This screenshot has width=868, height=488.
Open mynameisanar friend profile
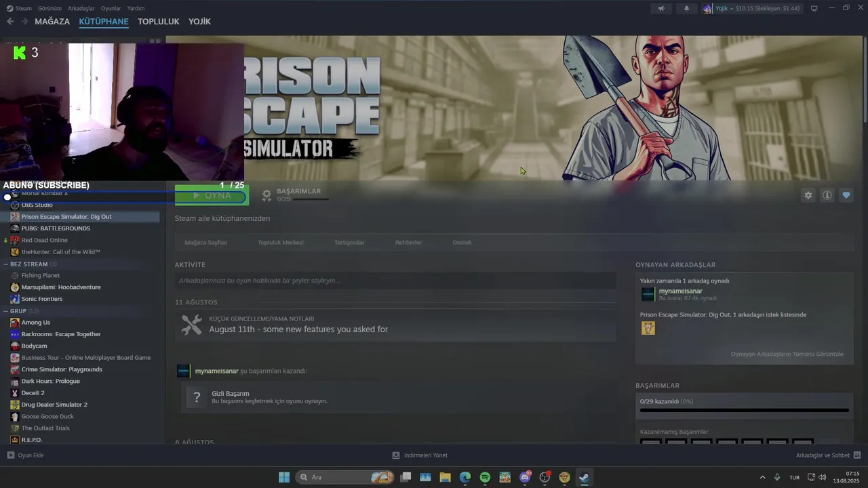(x=680, y=291)
